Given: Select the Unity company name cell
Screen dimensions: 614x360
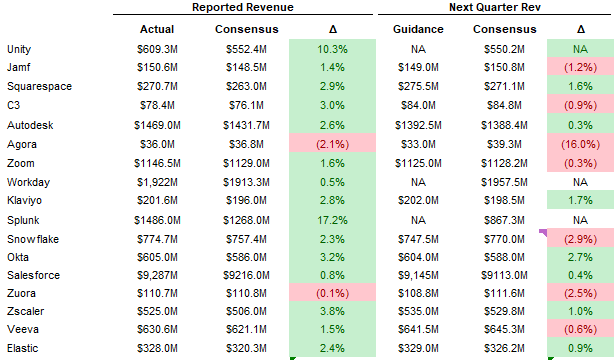Looking at the screenshot, I should point(19,49).
